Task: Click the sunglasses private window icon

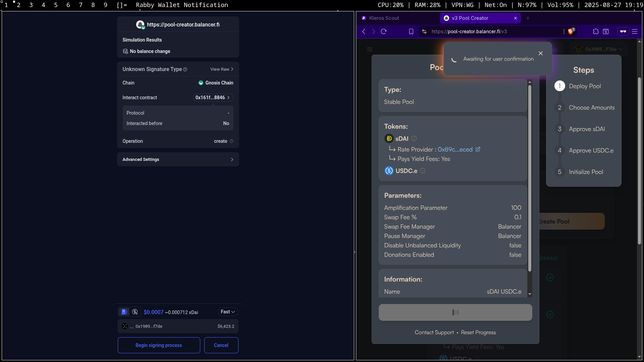Action: point(623,32)
